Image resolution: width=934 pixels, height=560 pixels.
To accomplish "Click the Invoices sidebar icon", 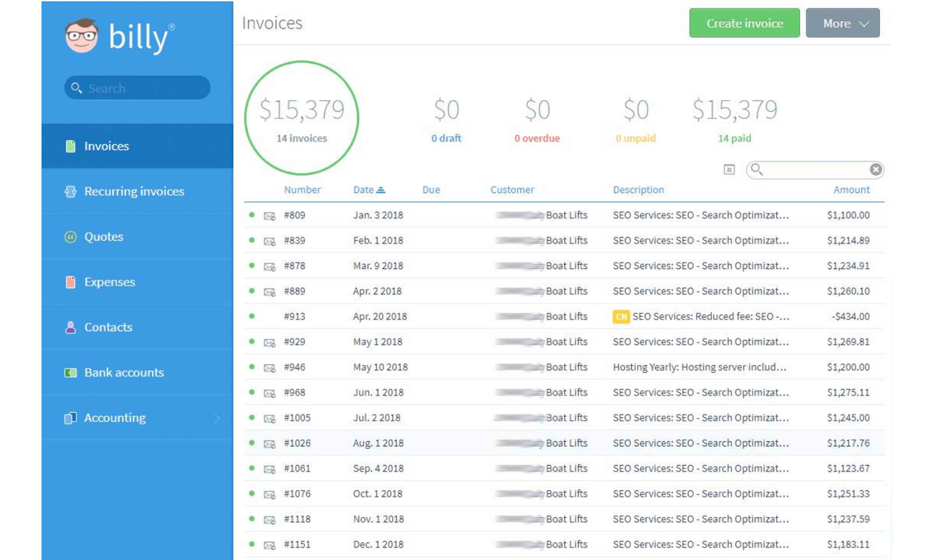I will click(x=70, y=146).
